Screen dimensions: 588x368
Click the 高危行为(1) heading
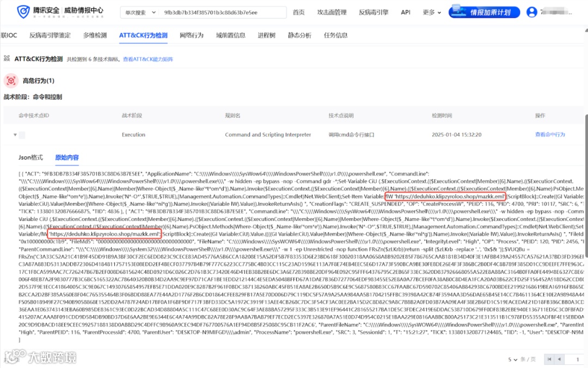[x=38, y=81]
